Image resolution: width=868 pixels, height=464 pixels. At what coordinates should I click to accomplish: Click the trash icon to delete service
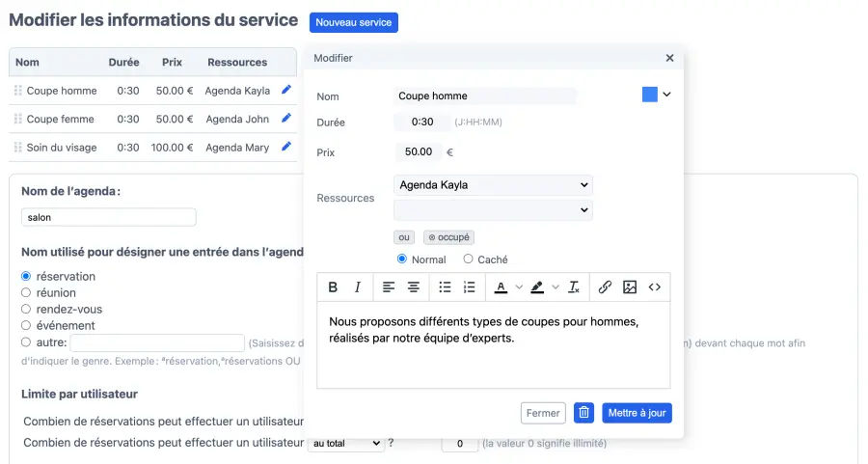pos(583,413)
